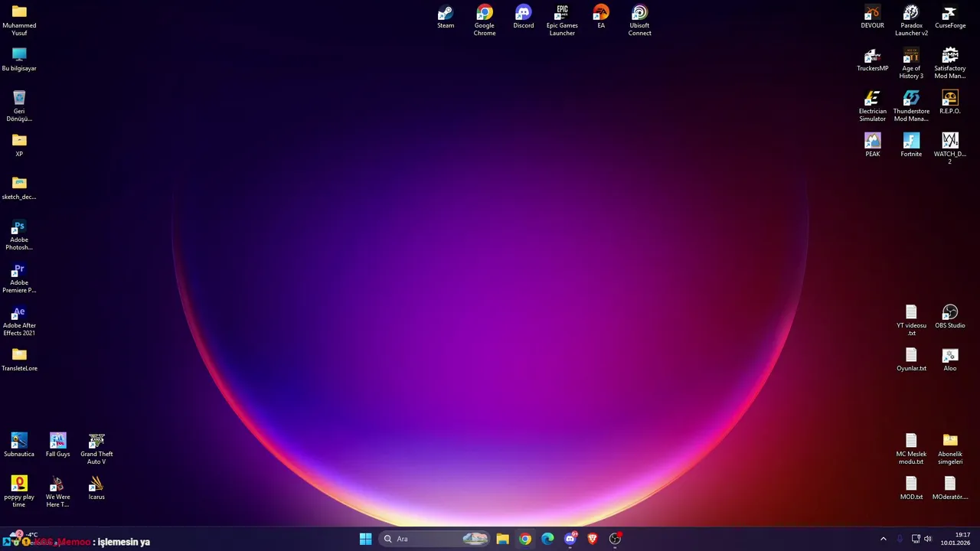Select the MC Meslek modu.txt file

pyautogui.click(x=911, y=449)
